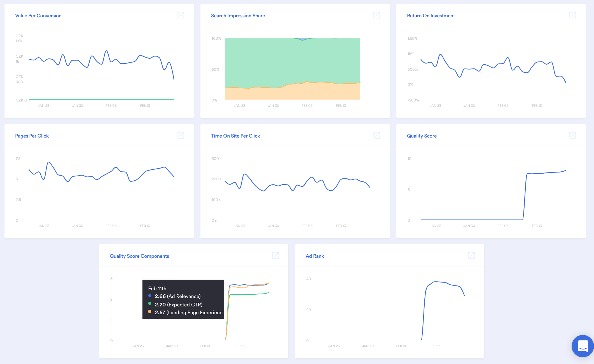Click the 1.5k% axis label on Return On Investment
The height and width of the screenshot is (364, 594).
tap(412, 38)
